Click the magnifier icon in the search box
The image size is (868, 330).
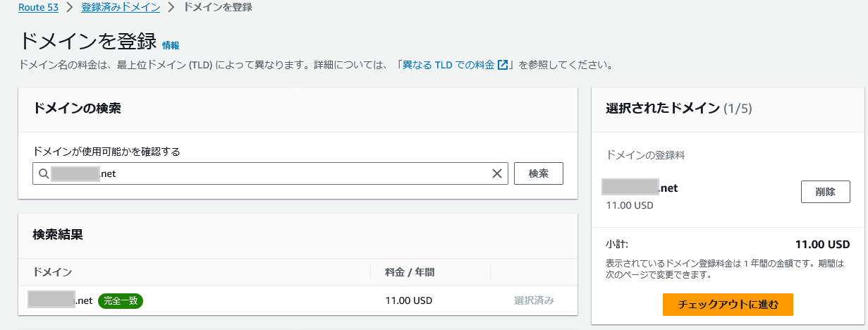[x=44, y=173]
